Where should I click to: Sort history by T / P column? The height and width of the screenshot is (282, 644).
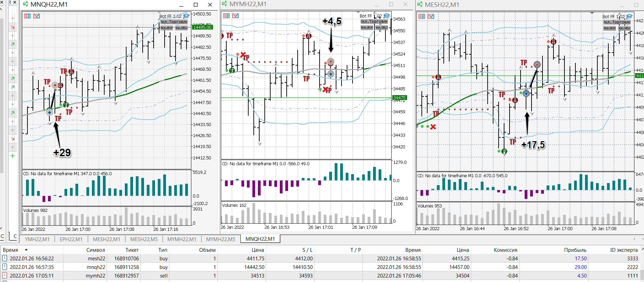click(x=356, y=250)
